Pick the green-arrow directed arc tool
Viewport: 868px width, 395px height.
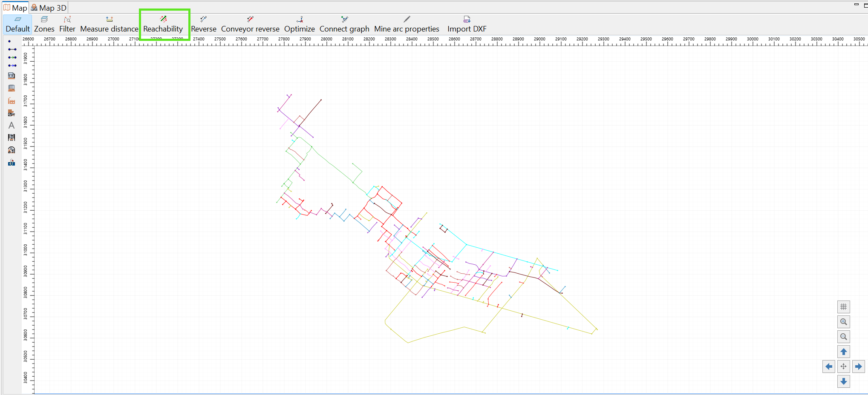pyautogui.click(x=12, y=57)
